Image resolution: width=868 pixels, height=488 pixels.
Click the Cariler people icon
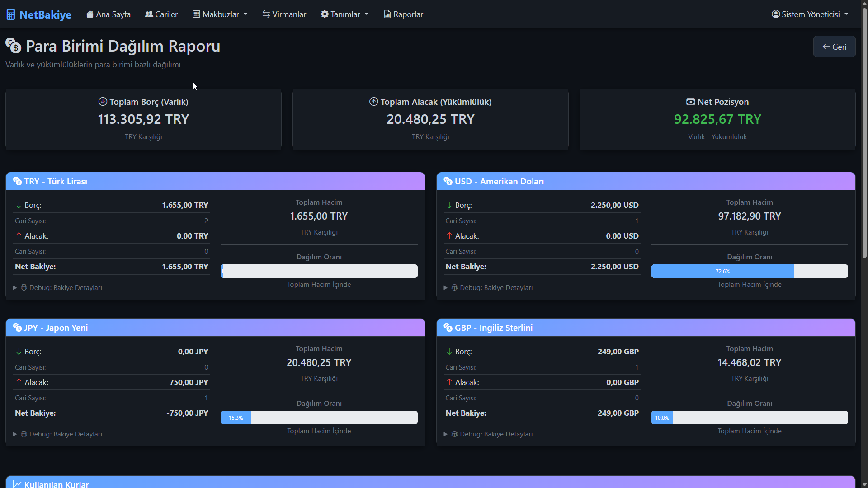pos(149,14)
